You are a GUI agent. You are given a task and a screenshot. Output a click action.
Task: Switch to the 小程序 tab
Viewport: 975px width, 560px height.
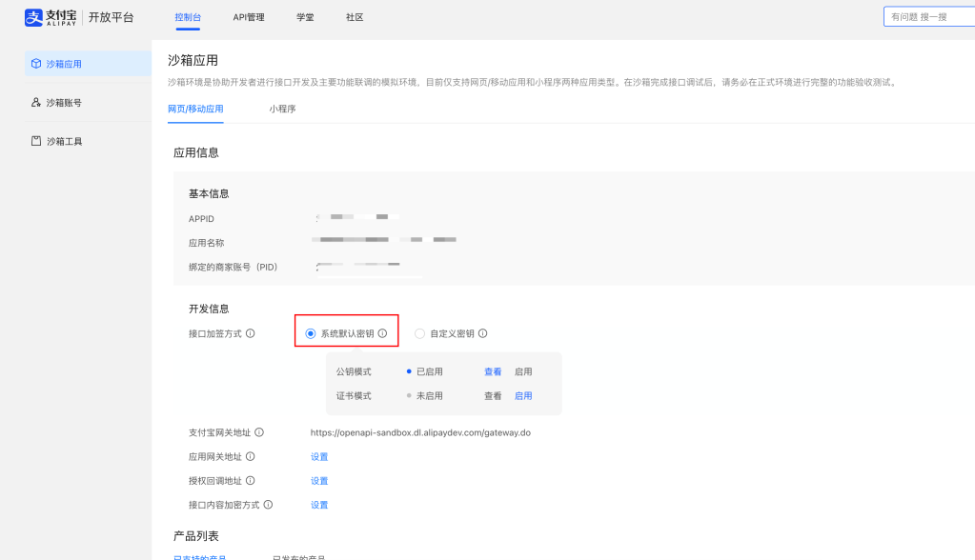(x=282, y=109)
